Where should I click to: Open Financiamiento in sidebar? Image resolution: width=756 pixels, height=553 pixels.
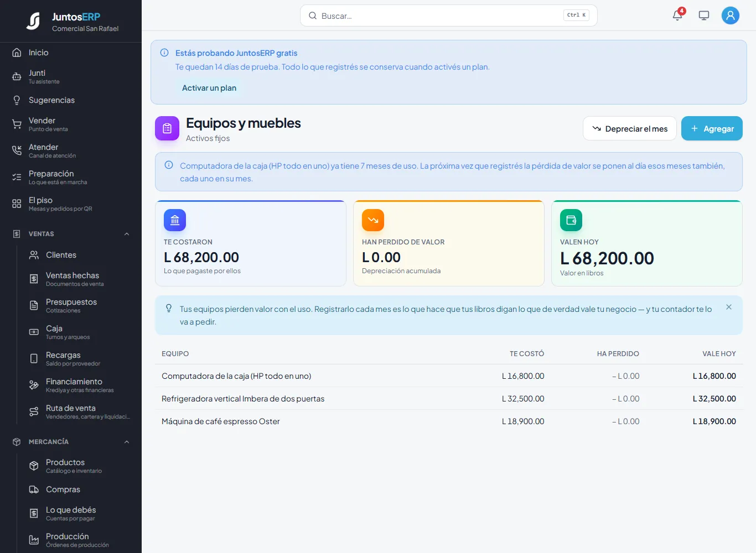click(x=79, y=385)
